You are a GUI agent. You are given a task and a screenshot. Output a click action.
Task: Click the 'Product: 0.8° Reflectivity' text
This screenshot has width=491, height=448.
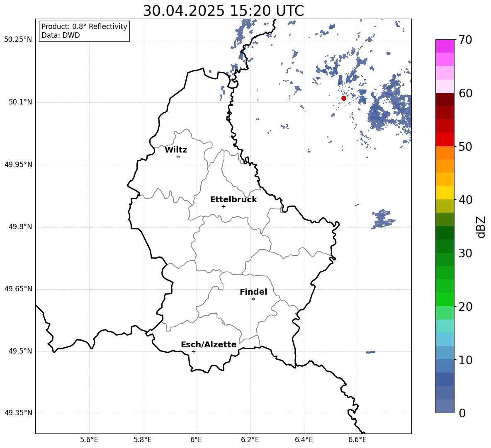pos(84,27)
